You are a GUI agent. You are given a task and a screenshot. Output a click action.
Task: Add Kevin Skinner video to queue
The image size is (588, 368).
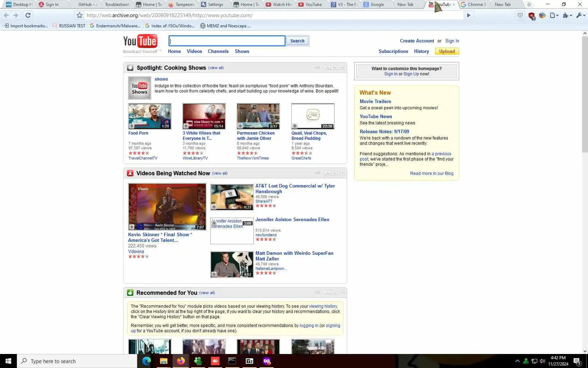pyautogui.click(x=132, y=227)
